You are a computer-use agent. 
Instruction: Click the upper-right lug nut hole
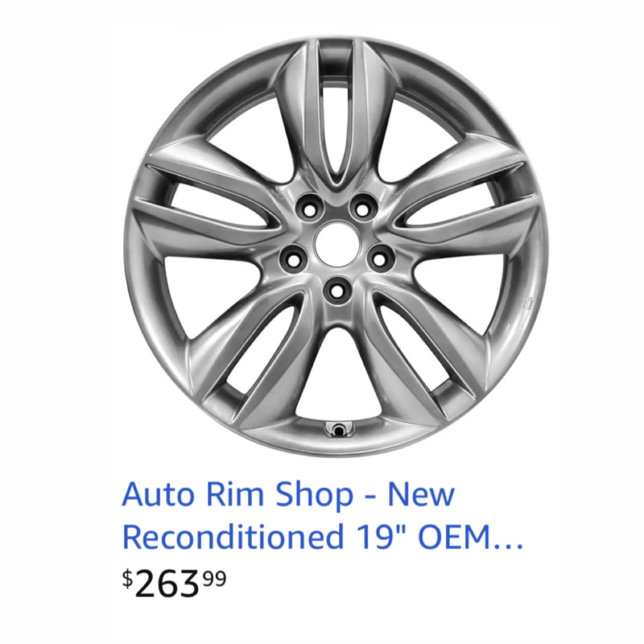coord(361,208)
